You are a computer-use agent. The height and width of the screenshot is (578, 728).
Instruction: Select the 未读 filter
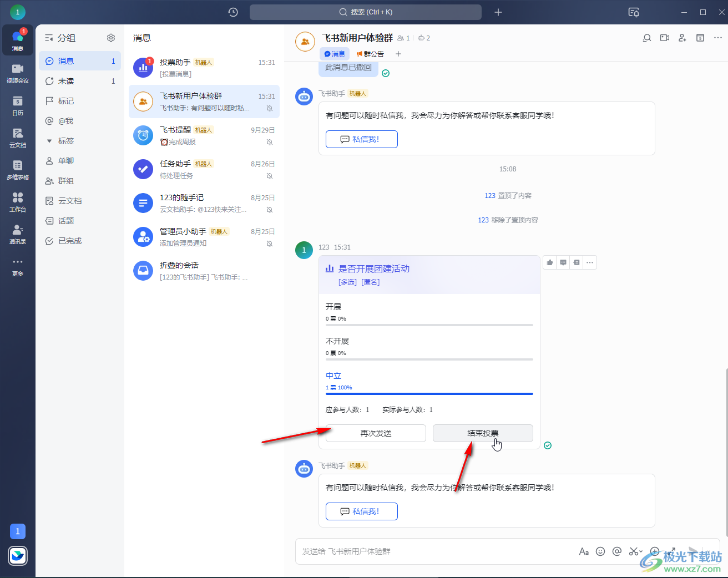point(80,81)
